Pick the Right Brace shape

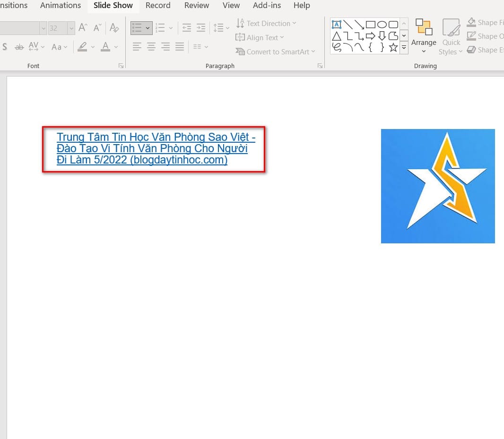(x=382, y=48)
